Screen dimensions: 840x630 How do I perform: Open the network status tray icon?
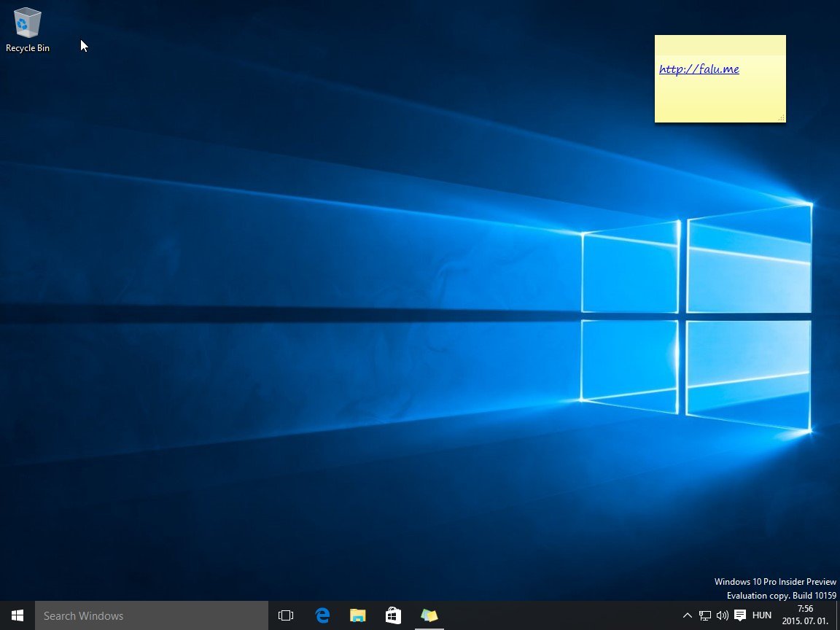pos(705,615)
